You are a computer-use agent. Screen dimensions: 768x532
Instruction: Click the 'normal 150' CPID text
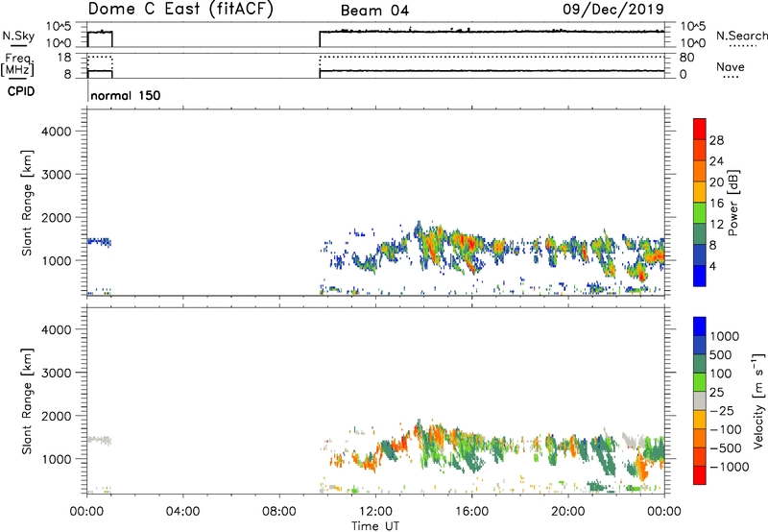click(126, 95)
